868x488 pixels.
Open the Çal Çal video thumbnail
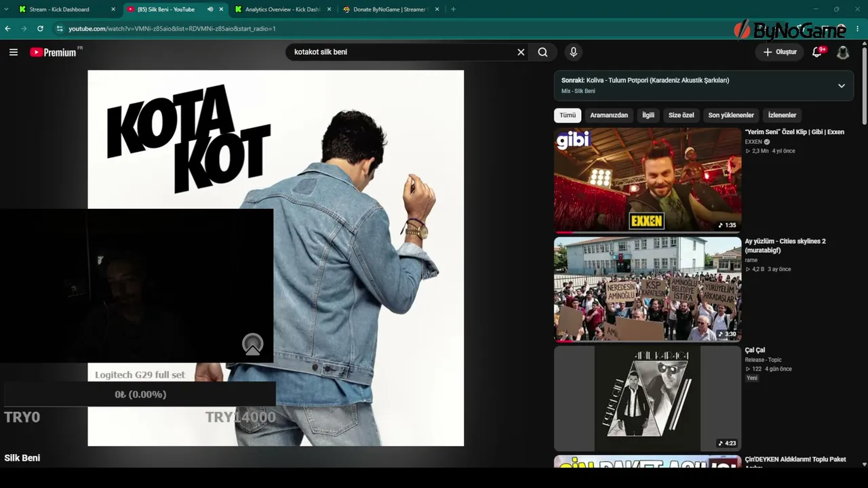(648, 399)
